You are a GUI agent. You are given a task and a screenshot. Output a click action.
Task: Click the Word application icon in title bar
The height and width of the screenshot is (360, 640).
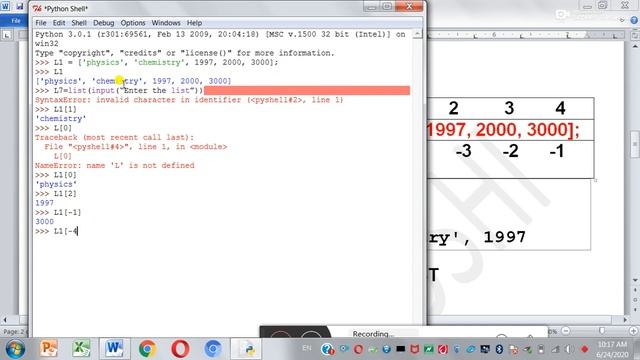[5, 6]
